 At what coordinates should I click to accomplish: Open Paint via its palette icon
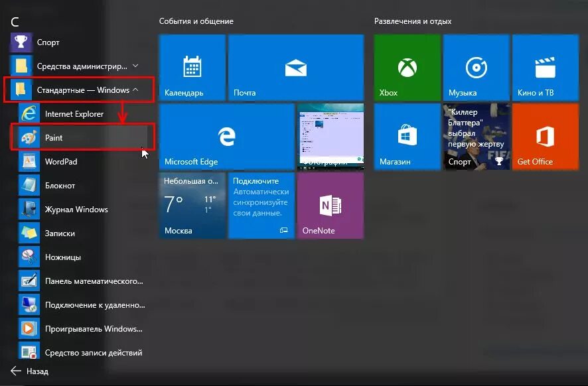(x=29, y=137)
